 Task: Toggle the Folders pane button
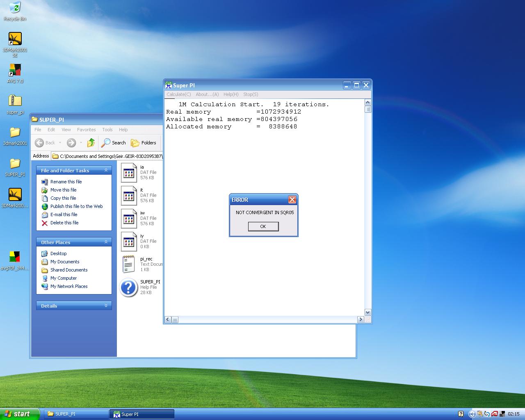144,143
